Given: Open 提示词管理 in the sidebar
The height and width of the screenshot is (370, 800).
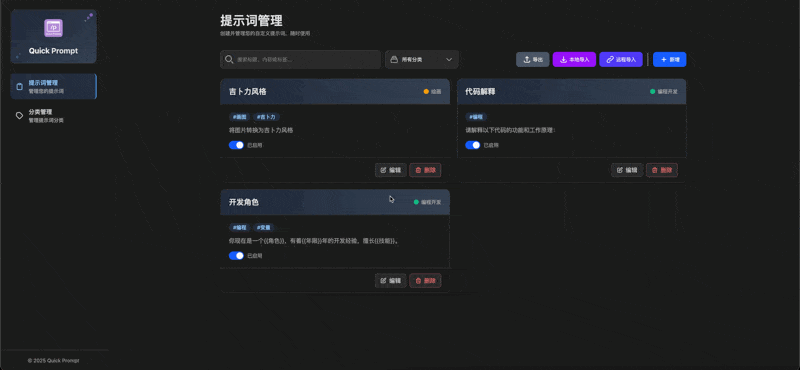Looking at the screenshot, I should pos(53,86).
